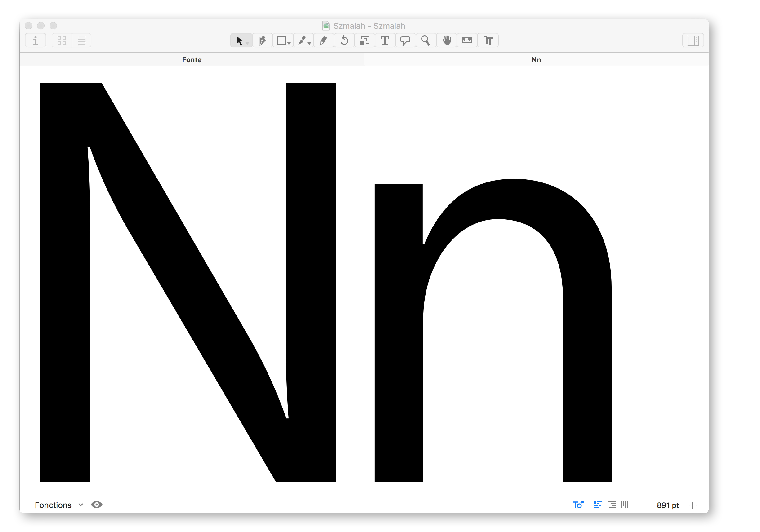Switch to grid view of glyphs
The width and height of the screenshot is (760, 532).
pyautogui.click(x=62, y=40)
